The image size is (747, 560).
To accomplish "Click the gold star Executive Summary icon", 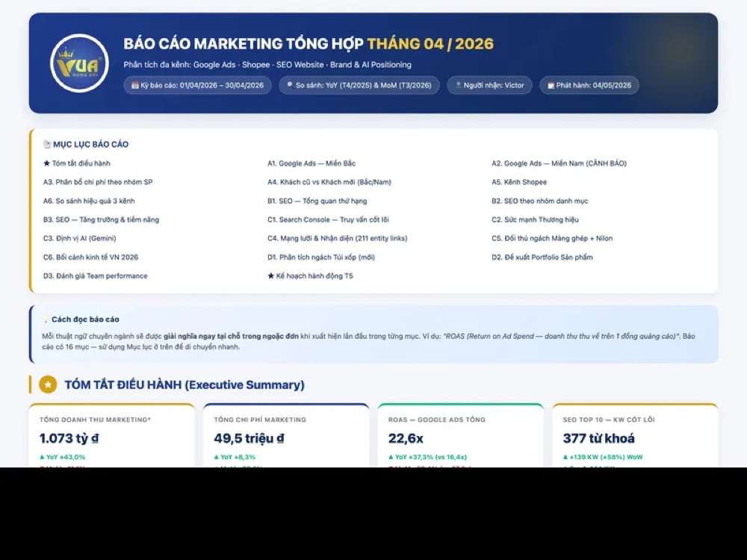I will tap(48, 385).
